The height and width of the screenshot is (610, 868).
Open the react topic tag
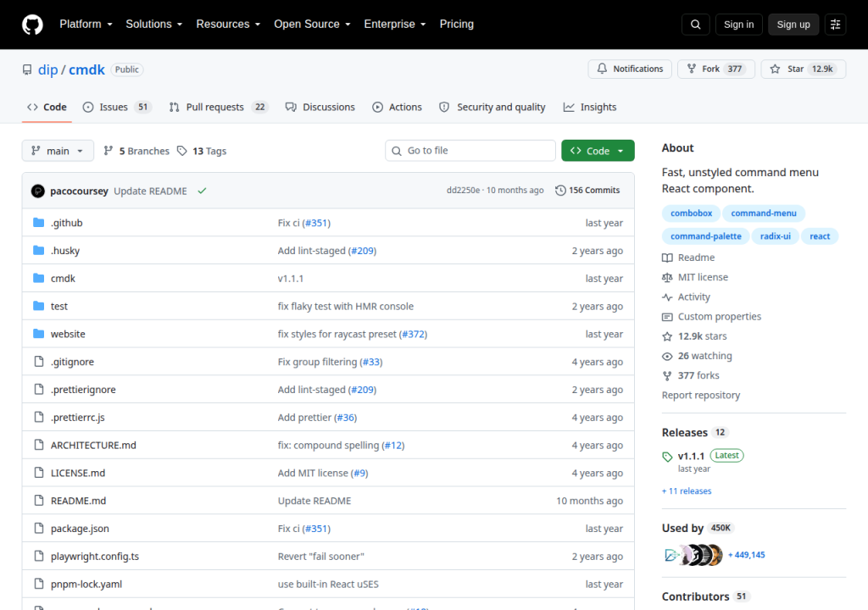(820, 236)
